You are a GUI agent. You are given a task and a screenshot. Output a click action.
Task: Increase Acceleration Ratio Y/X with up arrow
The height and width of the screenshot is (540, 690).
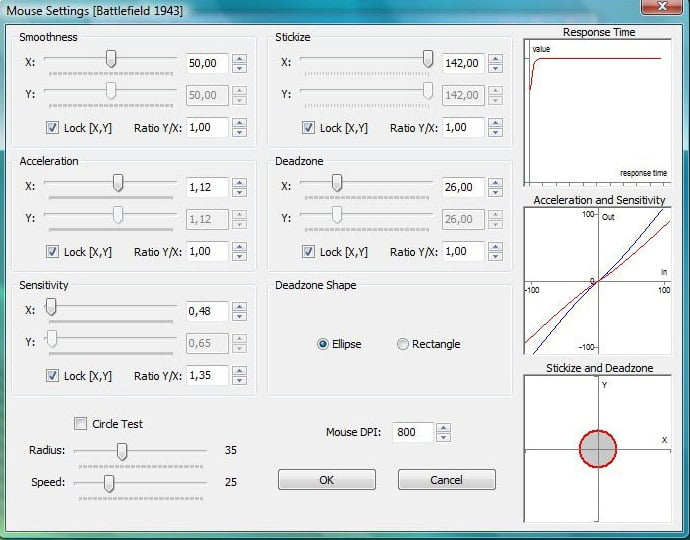point(239,247)
